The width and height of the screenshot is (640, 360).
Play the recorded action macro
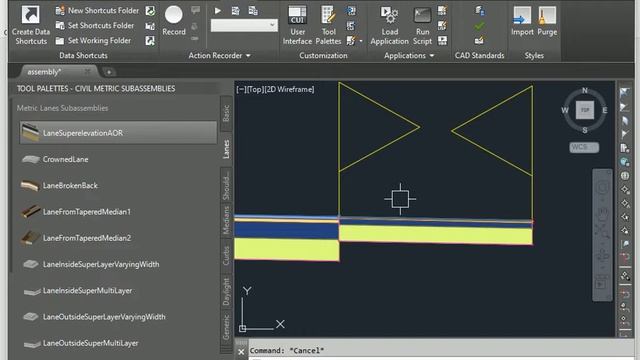(x=218, y=11)
